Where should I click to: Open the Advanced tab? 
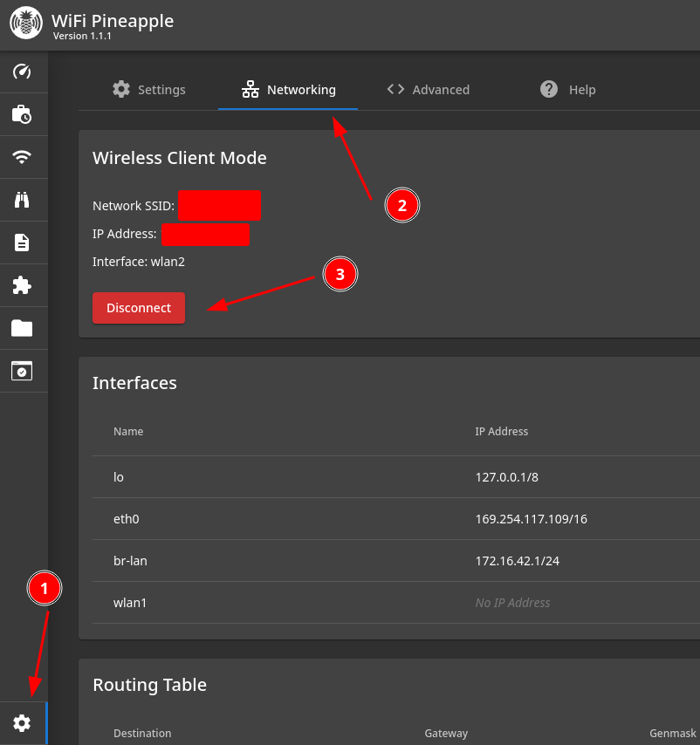[x=428, y=90]
